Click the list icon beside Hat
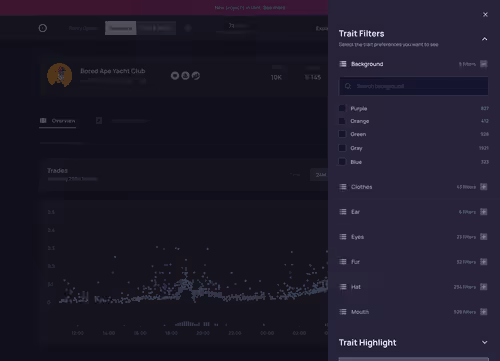Screen dimensions: 500x361 343,287
